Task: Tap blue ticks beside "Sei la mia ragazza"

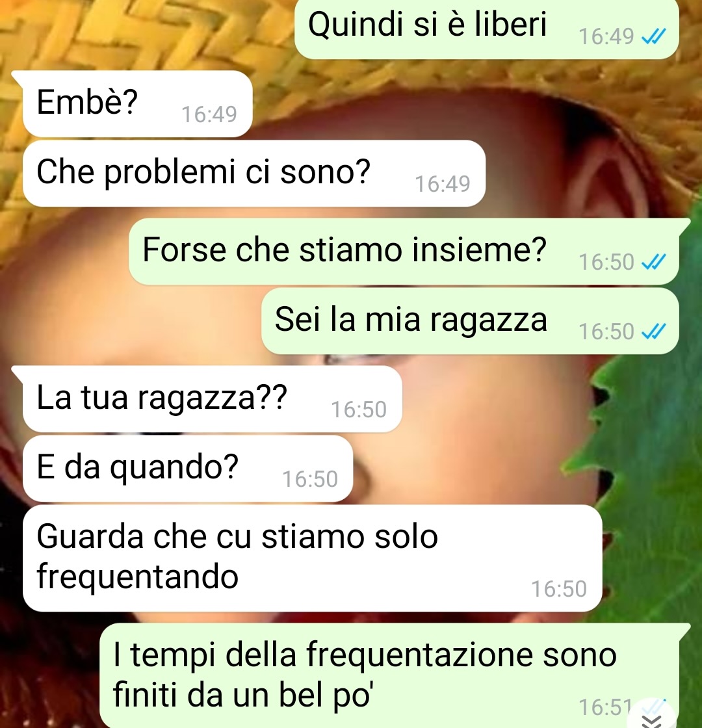Action: (x=654, y=331)
